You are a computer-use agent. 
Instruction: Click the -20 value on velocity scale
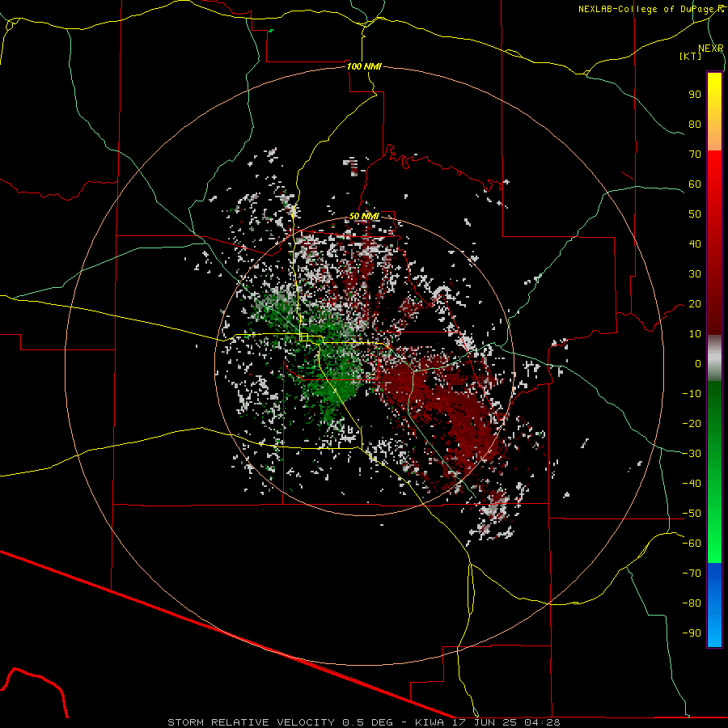(x=692, y=423)
